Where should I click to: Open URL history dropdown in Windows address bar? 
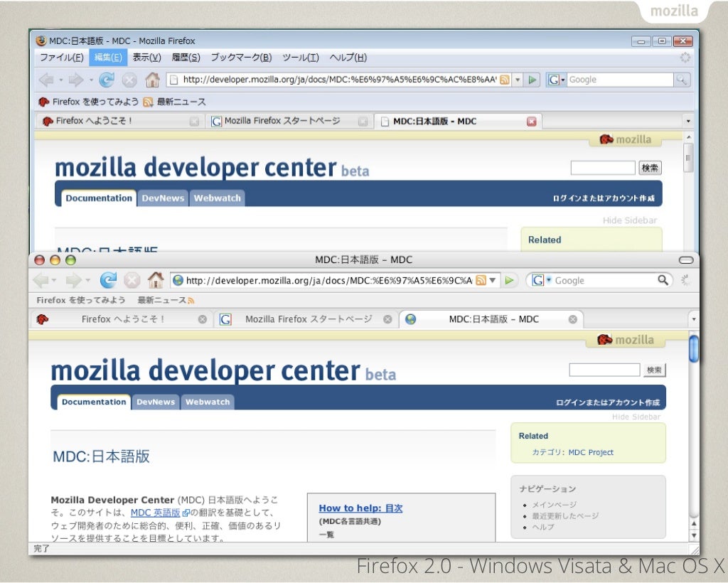tap(518, 80)
